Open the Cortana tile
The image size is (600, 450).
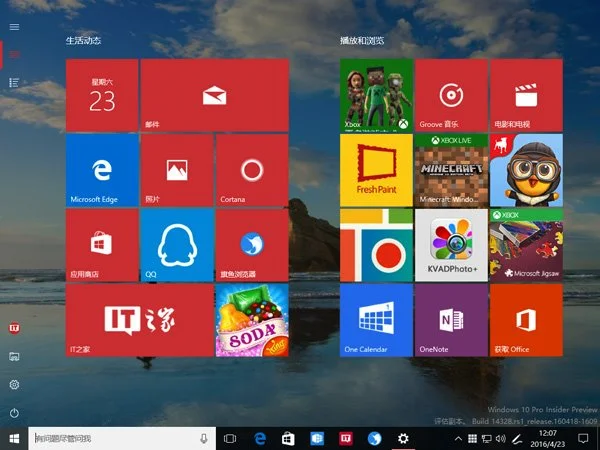coord(252,170)
